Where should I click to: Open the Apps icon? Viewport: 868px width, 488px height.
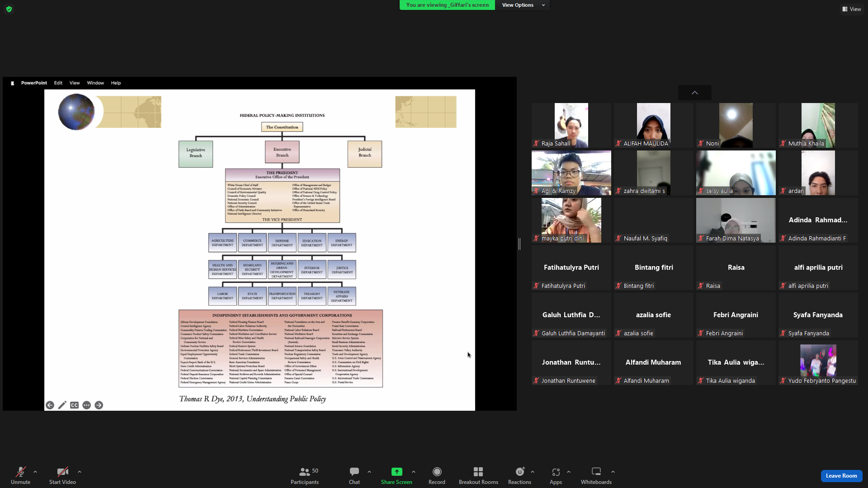556,472
